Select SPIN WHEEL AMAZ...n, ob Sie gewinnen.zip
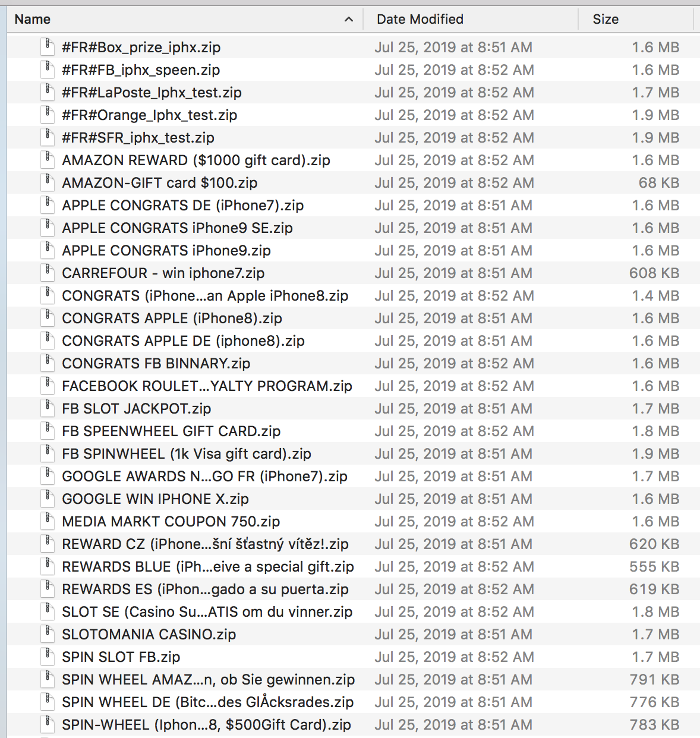The height and width of the screenshot is (738, 700). click(208, 679)
